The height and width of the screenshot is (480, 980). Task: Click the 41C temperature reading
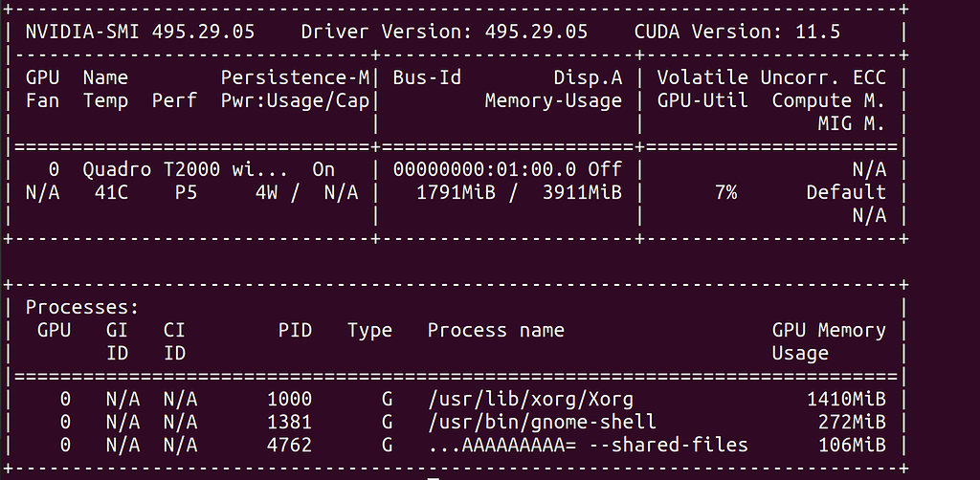(105, 192)
